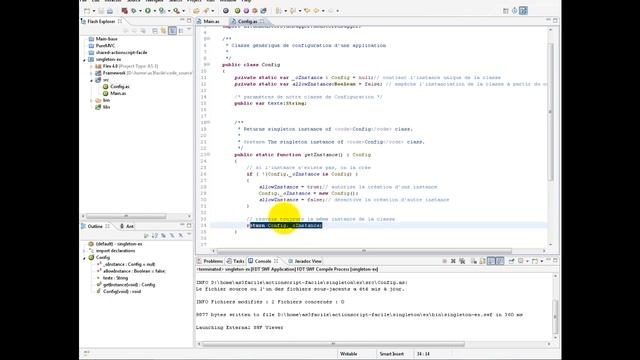
Task: Toggle Scroll Lock in Console toolbar
Action: click(482, 261)
